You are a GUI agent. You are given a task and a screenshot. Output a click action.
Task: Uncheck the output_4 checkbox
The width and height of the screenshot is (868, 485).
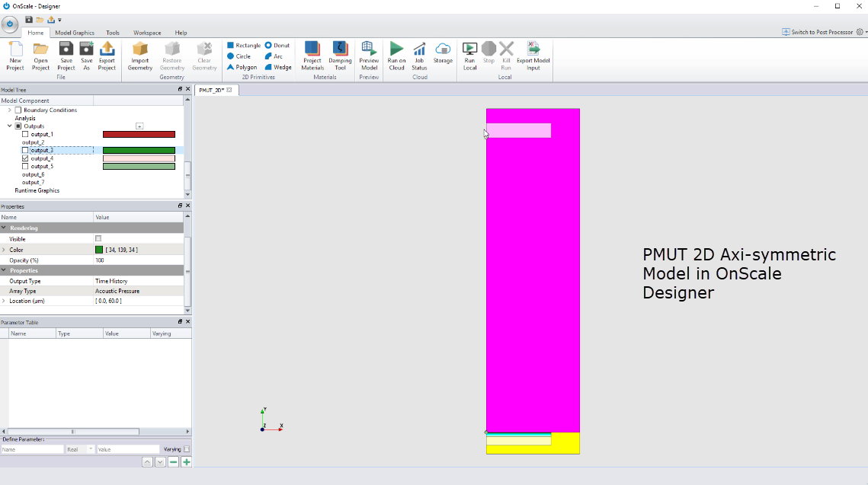25,158
